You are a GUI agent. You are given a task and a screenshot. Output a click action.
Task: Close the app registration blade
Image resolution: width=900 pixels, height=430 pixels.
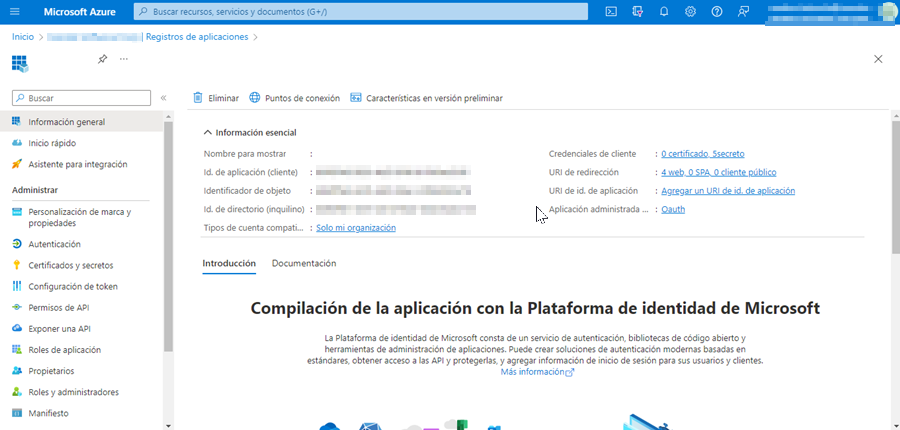click(878, 59)
